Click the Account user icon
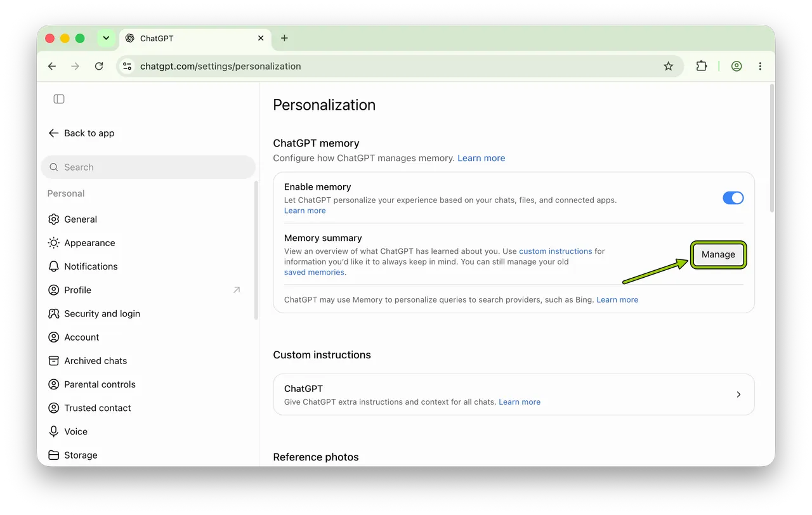The height and width of the screenshot is (515, 812). pyautogui.click(x=54, y=337)
